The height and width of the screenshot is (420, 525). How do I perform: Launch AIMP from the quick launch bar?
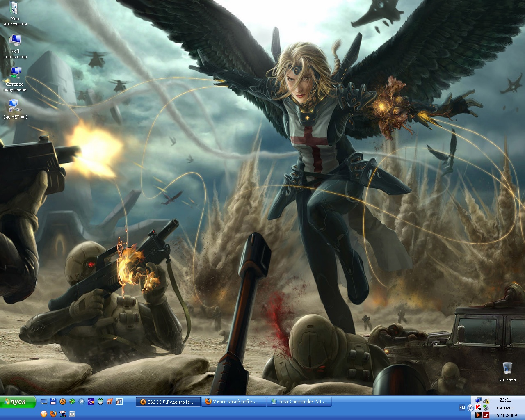[x=63, y=402]
